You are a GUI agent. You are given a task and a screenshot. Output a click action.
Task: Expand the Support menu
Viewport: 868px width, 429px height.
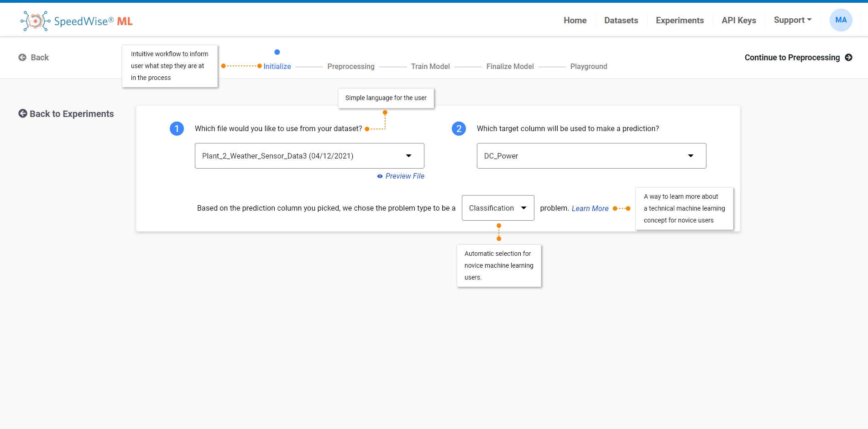click(x=792, y=20)
